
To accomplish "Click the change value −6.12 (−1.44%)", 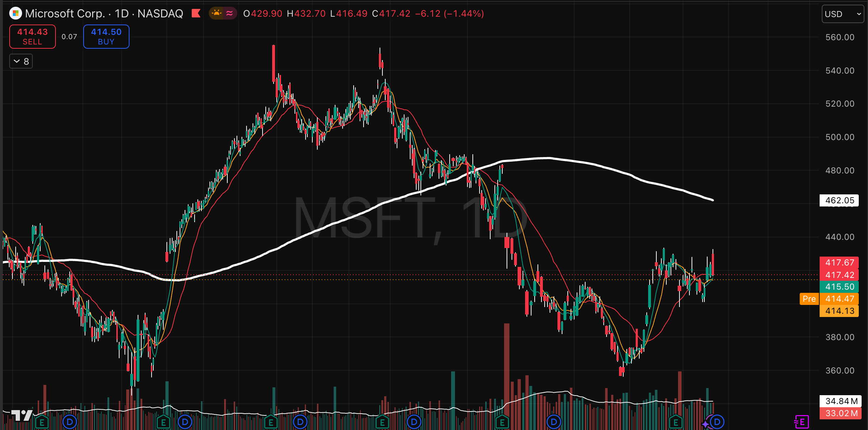I will (450, 14).
